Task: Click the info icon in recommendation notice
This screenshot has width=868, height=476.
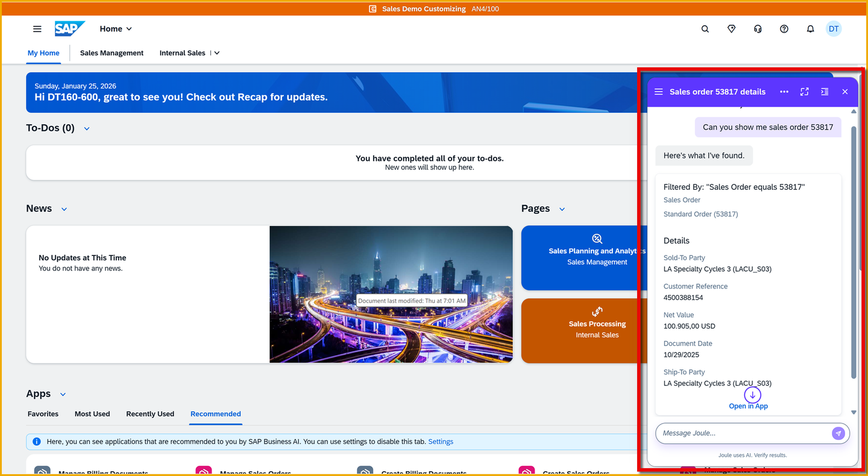Action: point(36,442)
